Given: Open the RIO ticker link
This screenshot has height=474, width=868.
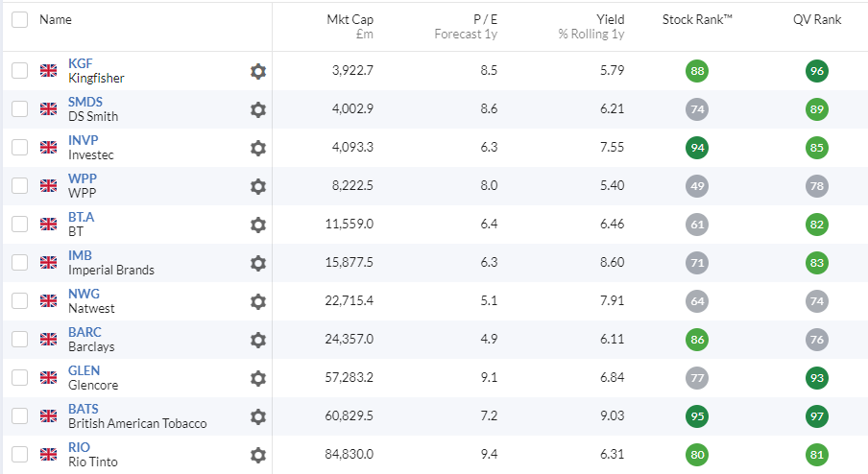Looking at the screenshot, I should [x=79, y=447].
